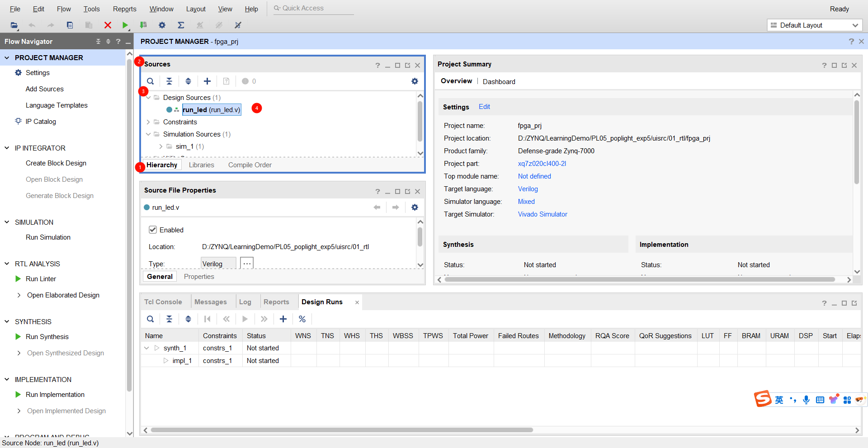Image resolution: width=868 pixels, height=448 pixels.
Task: Click the green Run flow toolbar icon
Action: tap(125, 25)
